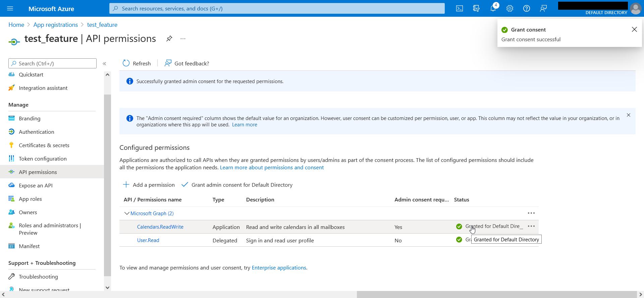Image resolution: width=644 pixels, height=298 pixels.
Task: Collapse the left navigation pane
Action: [104, 63]
